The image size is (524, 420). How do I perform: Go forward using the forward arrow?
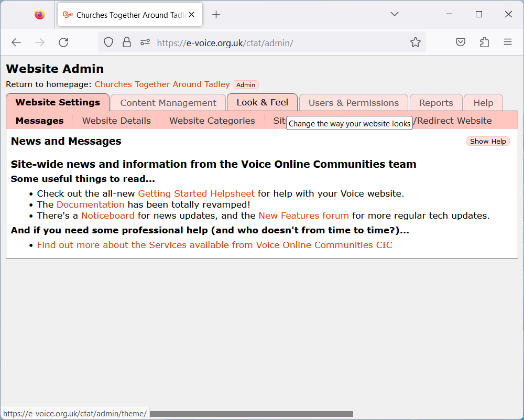pyautogui.click(x=40, y=42)
